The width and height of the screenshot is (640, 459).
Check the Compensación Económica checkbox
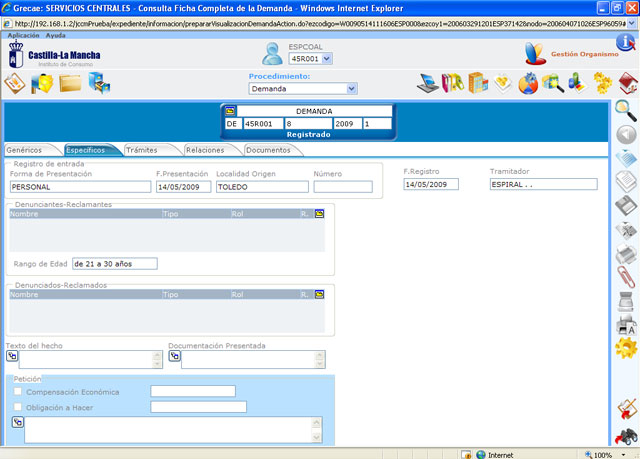coord(17,392)
